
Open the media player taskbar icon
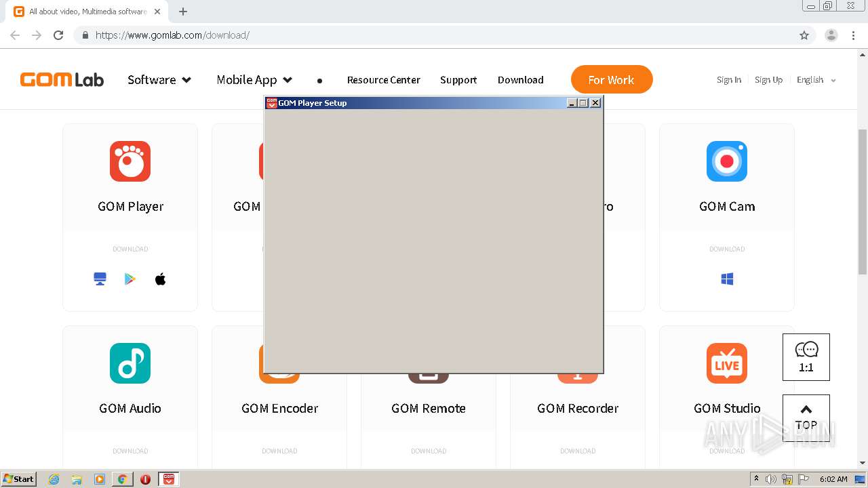tap(100, 479)
